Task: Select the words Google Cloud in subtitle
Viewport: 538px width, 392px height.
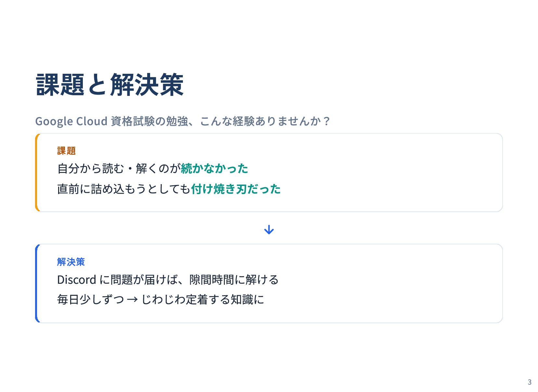Action: coord(71,121)
